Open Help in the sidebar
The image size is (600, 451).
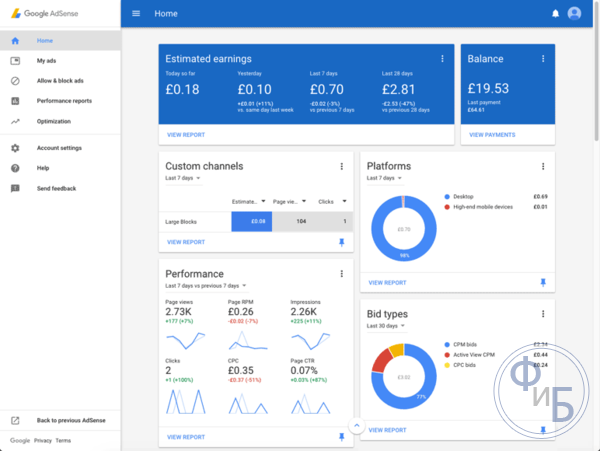(60, 168)
